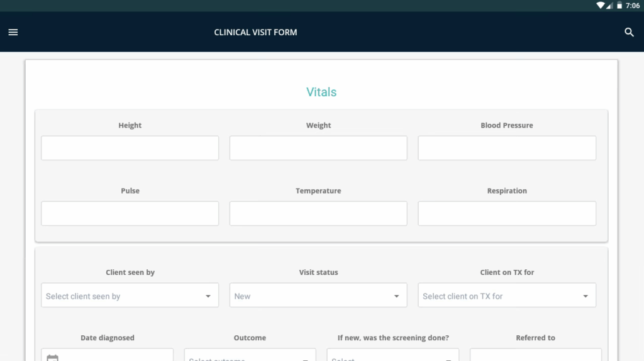Tap the Wi-Fi status icon
The width and height of the screenshot is (644, 361).
pos(601,5)
